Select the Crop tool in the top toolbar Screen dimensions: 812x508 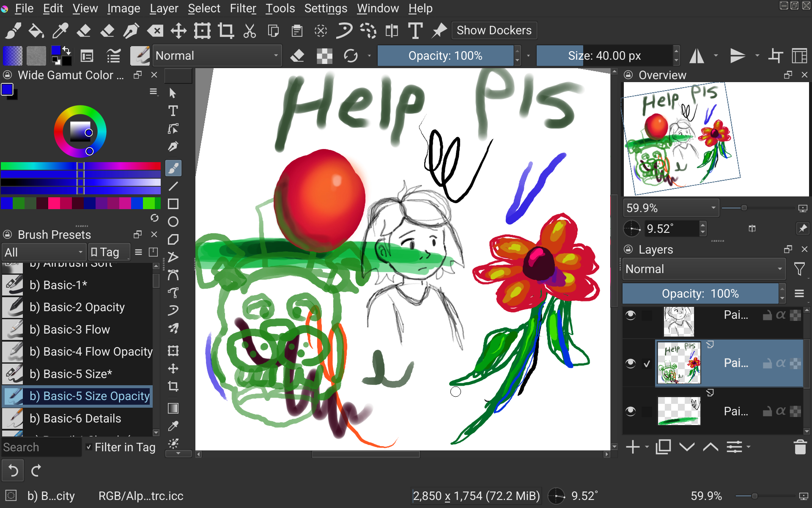point(226,31)
